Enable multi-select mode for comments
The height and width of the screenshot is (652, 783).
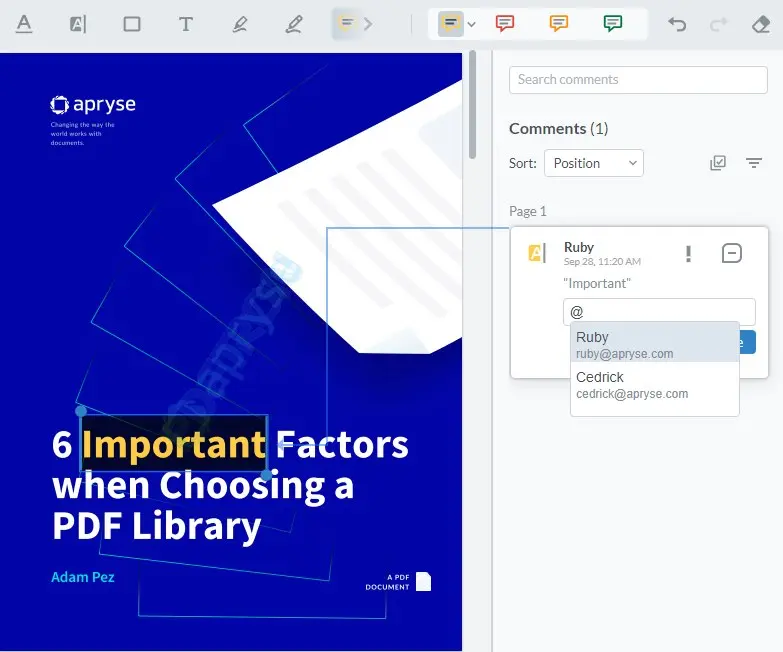718,163
